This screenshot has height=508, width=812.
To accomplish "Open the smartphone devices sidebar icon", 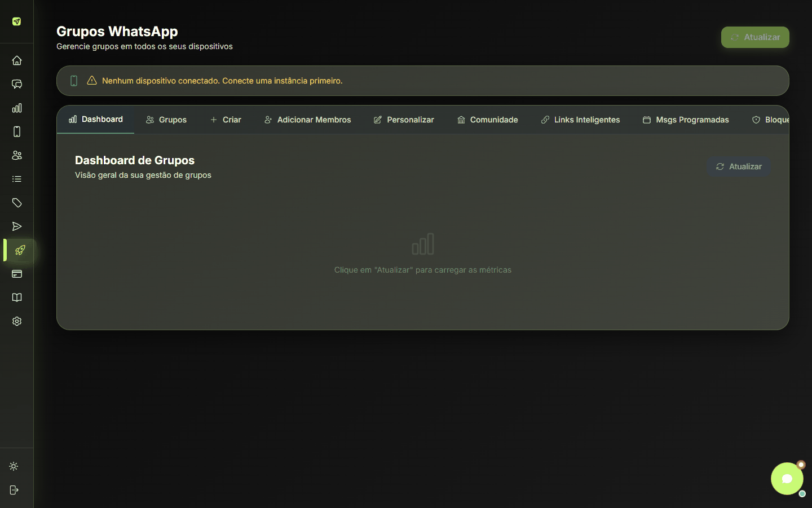I will 17,132.
